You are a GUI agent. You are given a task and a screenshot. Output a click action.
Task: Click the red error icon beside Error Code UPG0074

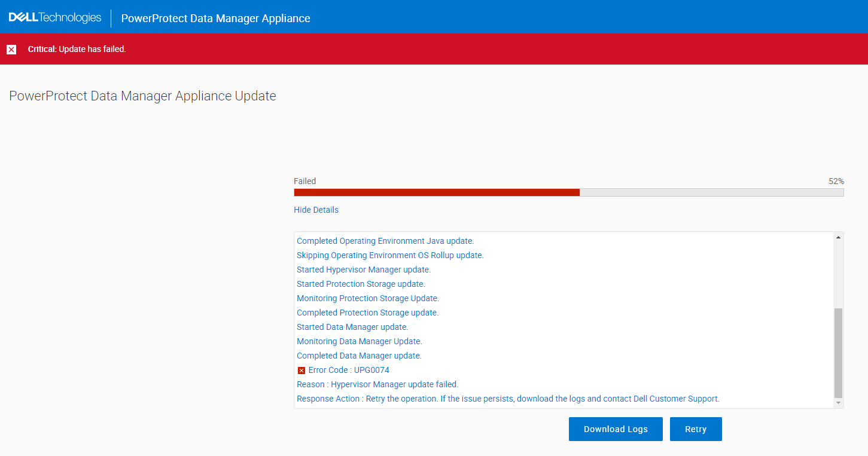(301, 370)
